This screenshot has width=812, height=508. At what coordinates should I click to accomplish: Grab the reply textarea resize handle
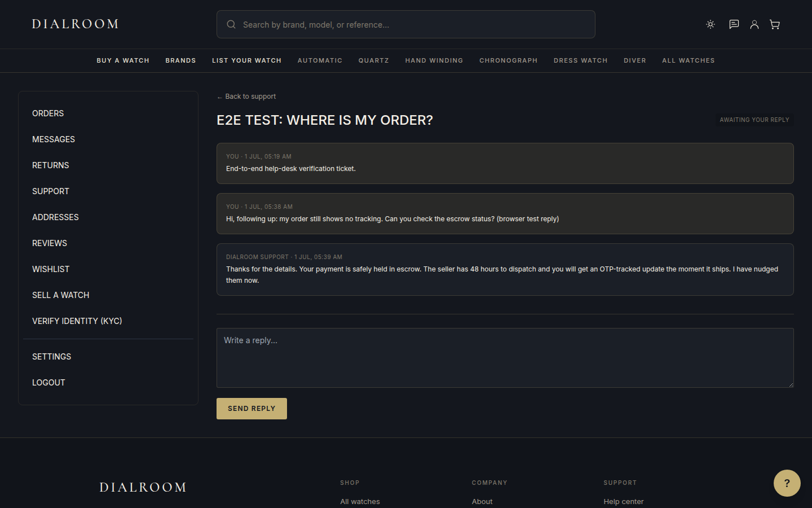coord(791,384)
